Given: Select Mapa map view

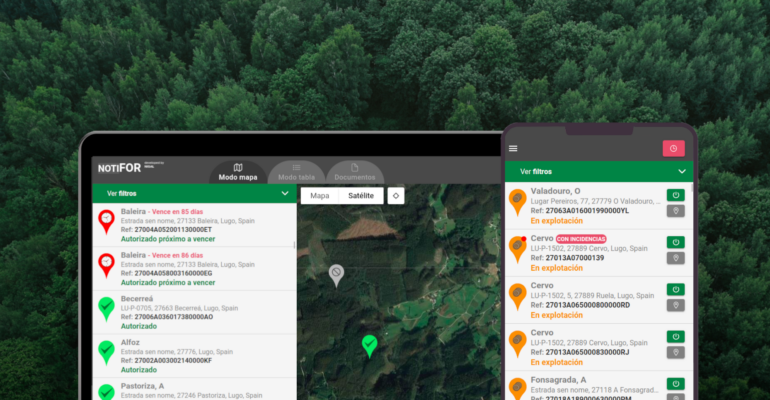Looking at the screenshot, I should point(320,195).
